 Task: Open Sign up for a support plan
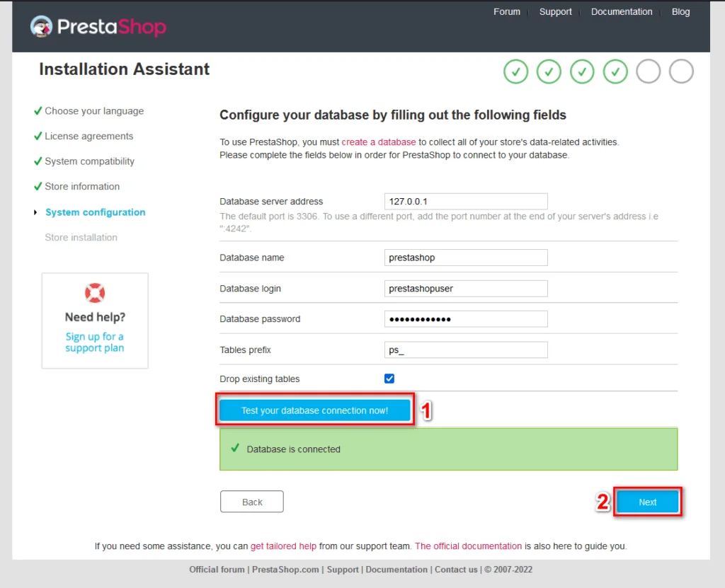point(95,342)
